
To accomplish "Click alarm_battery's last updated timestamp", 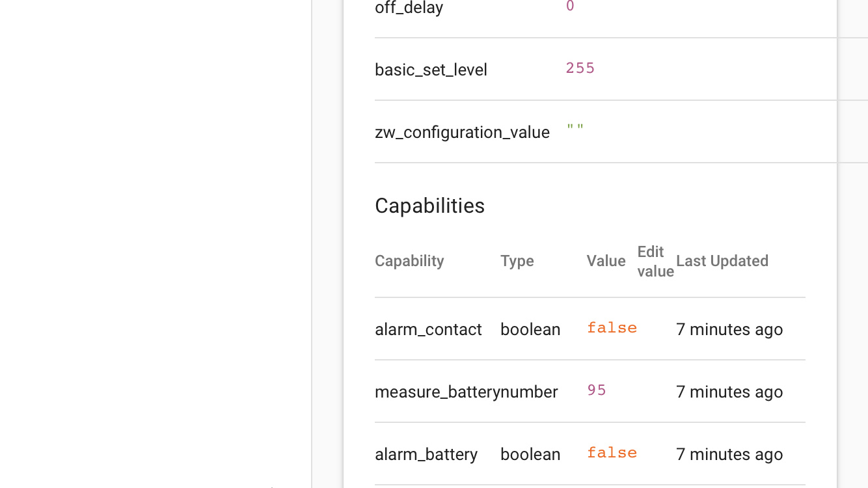I will pyautogui.click(x=729, y=454).
